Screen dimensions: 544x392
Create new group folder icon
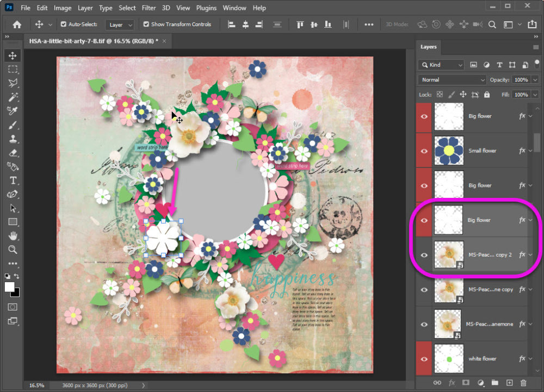click(x=494, y=383)
